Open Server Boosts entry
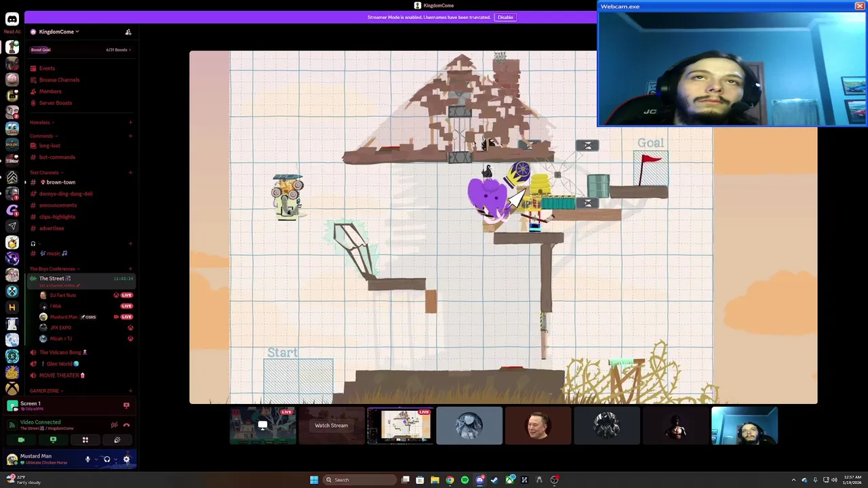Screen dimensions: 868x488 click(x=55, y=103)
